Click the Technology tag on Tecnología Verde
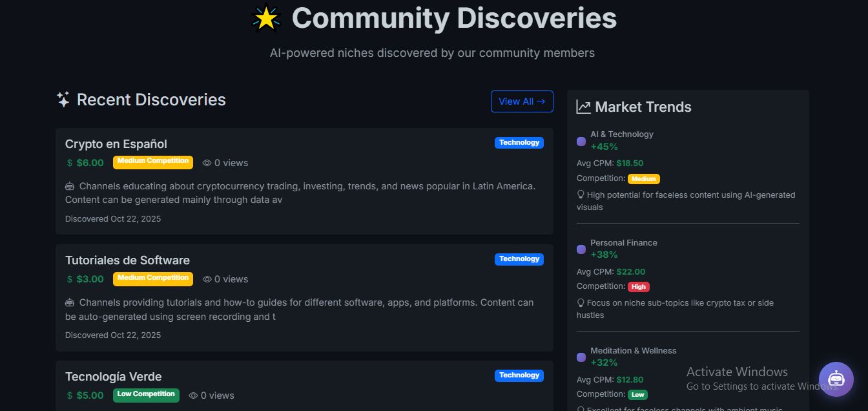The width and height of the screenshot is (868, 411). click(519, 375)
